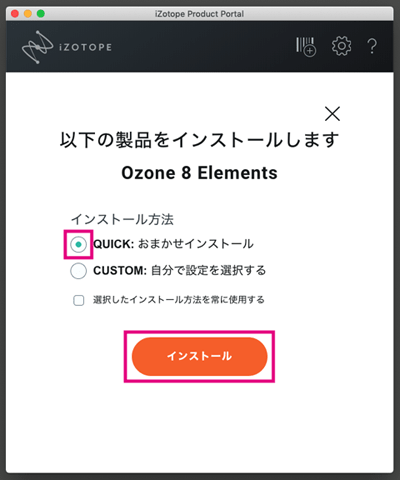400x480 pixels.
Task: Select QUICK おまかせインストール radio button
Action: pos(78,244)
